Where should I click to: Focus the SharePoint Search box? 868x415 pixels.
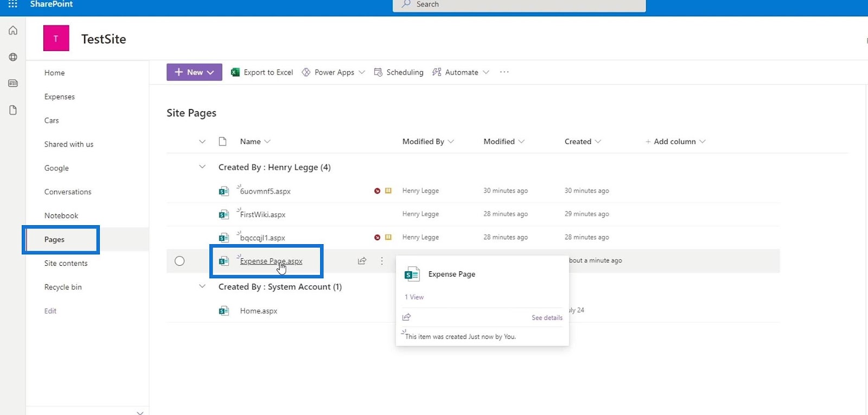coord(519,5)
